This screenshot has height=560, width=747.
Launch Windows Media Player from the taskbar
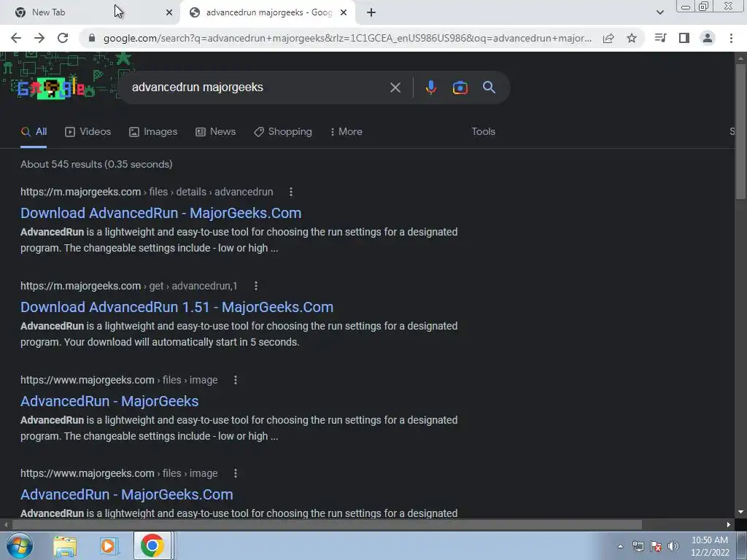[x=109, y=546]
